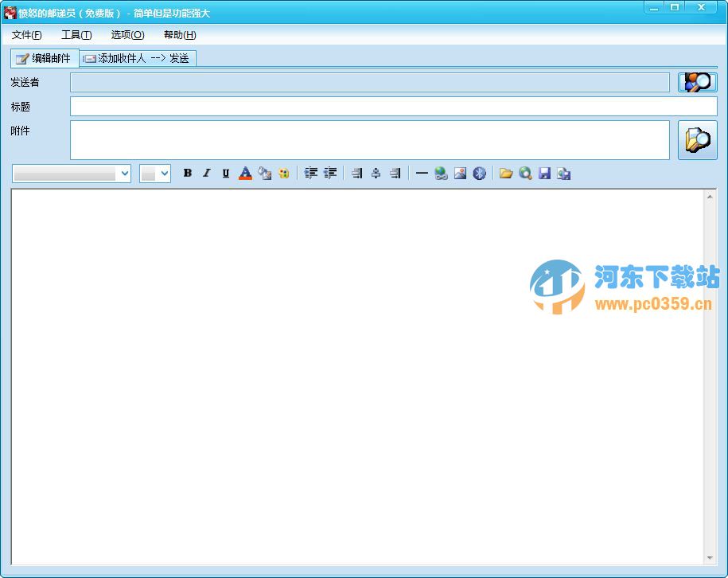Open the font family dropdown
Viewport: 728px width, 578px height.
pyautogui.click(x=70, y=173)
